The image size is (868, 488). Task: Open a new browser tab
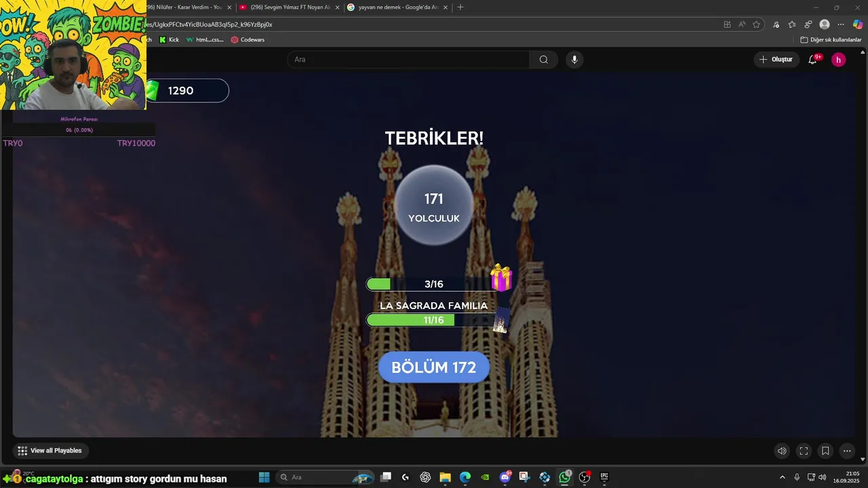(x=460, y=7)
